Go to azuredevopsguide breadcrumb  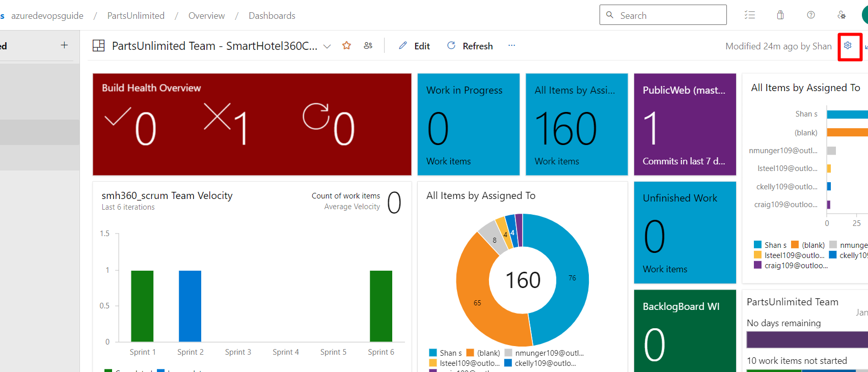pyautogui.click(x=47, y=16)
